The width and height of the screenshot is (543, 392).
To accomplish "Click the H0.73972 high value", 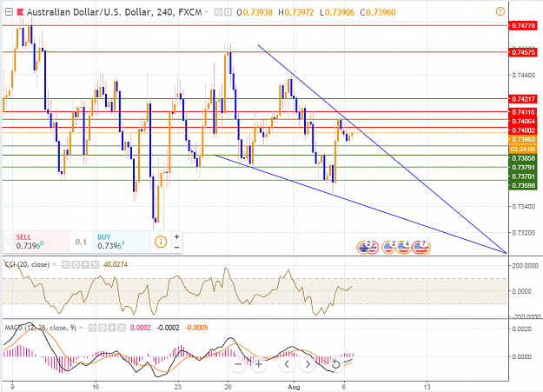I will click(x=296, y=12).
